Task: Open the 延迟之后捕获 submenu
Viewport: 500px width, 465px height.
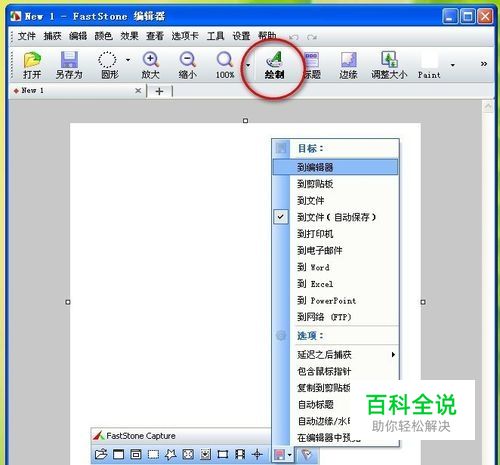Action: [335, 354]
